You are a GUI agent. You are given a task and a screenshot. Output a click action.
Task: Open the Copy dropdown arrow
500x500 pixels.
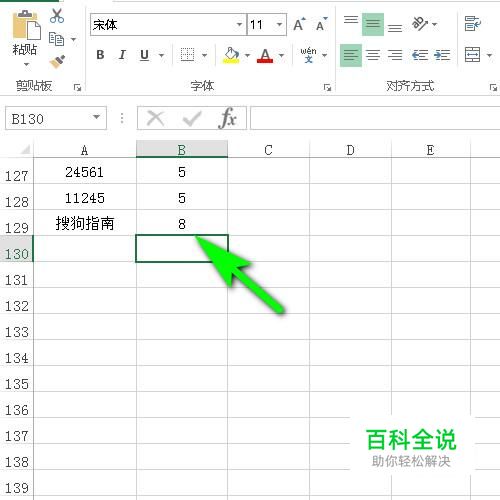tap(74, 40)
